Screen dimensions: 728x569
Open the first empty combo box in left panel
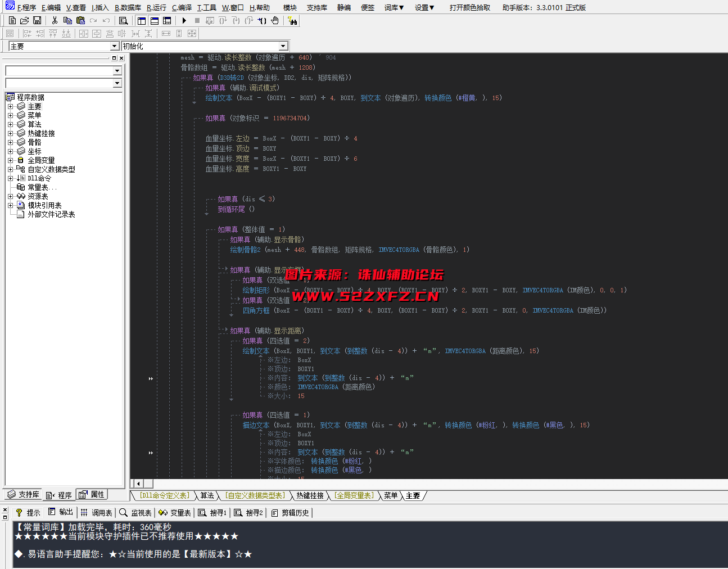[117, 71]
